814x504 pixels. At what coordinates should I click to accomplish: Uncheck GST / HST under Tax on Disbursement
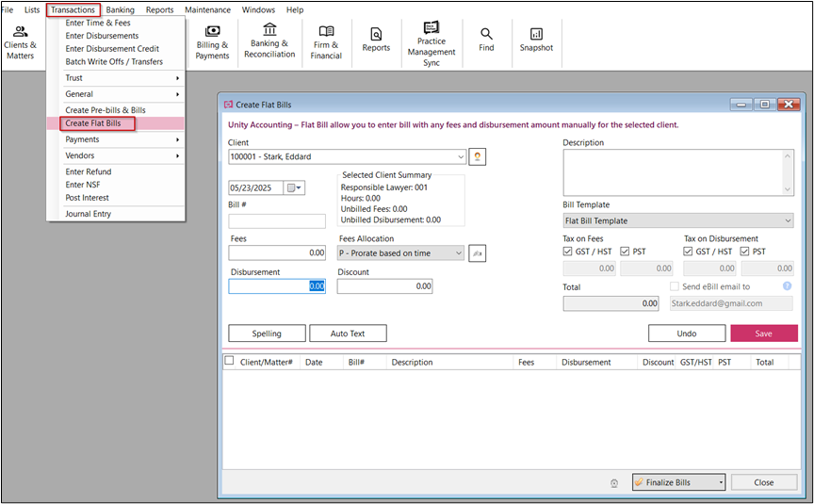pyautogui.click(x=688, y=252)
